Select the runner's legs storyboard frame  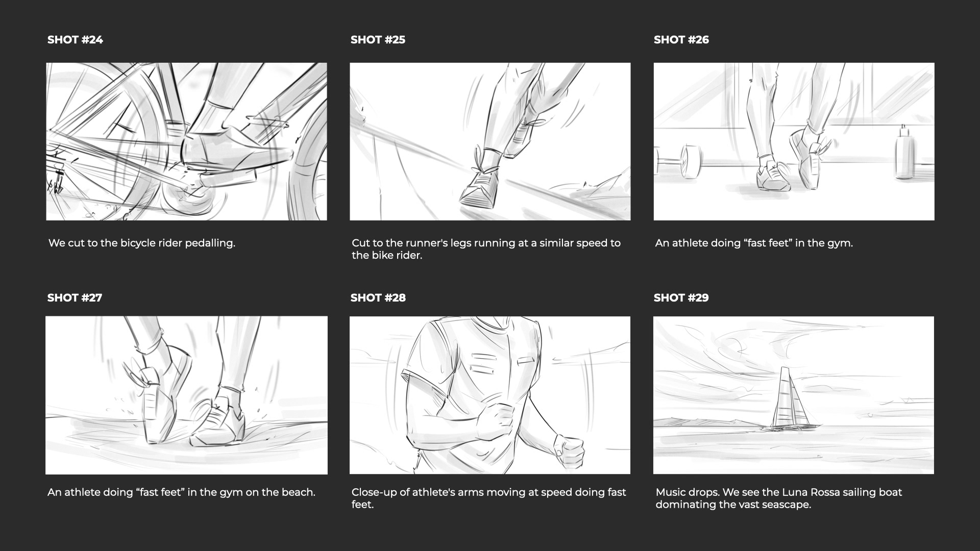point(490,141)
